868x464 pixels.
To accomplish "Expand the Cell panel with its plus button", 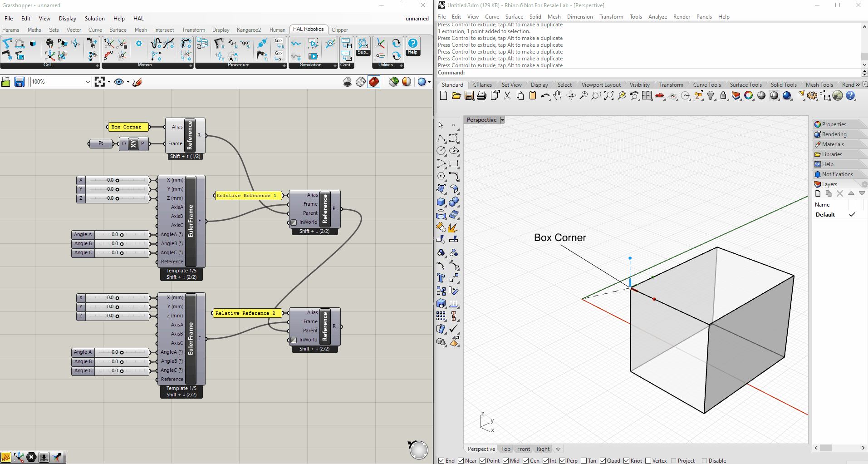I will [97, 65].
